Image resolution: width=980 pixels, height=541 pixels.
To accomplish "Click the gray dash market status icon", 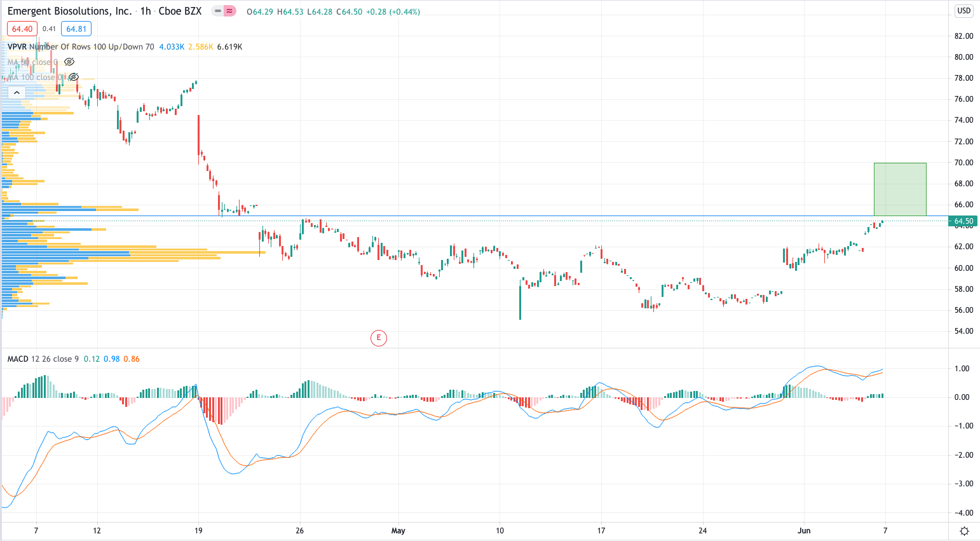I will (217, 11).
